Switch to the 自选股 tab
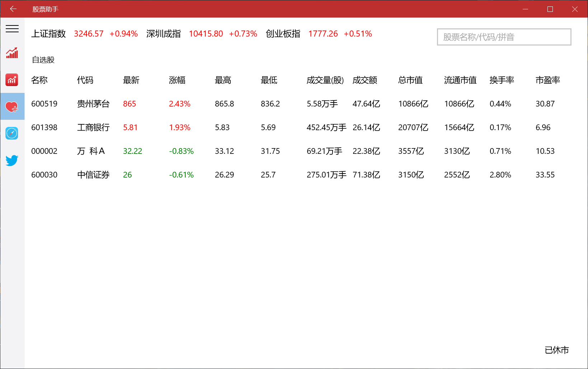 tap(43, 60)
